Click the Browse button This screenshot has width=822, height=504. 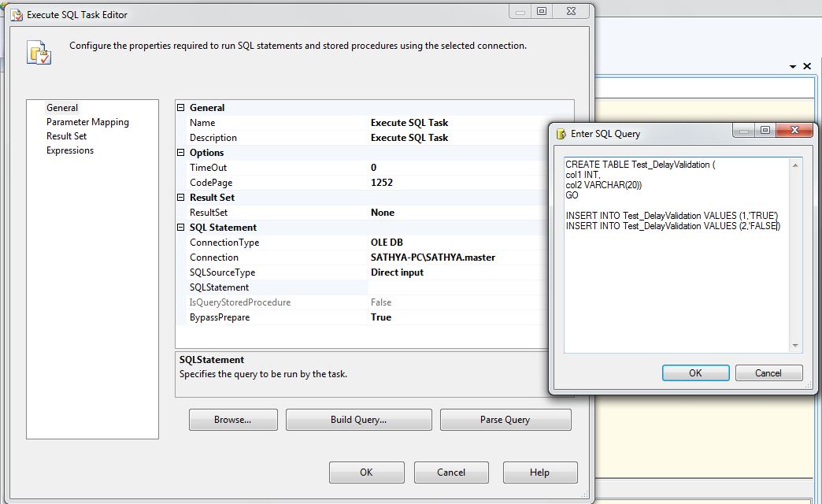click(232, 419)
